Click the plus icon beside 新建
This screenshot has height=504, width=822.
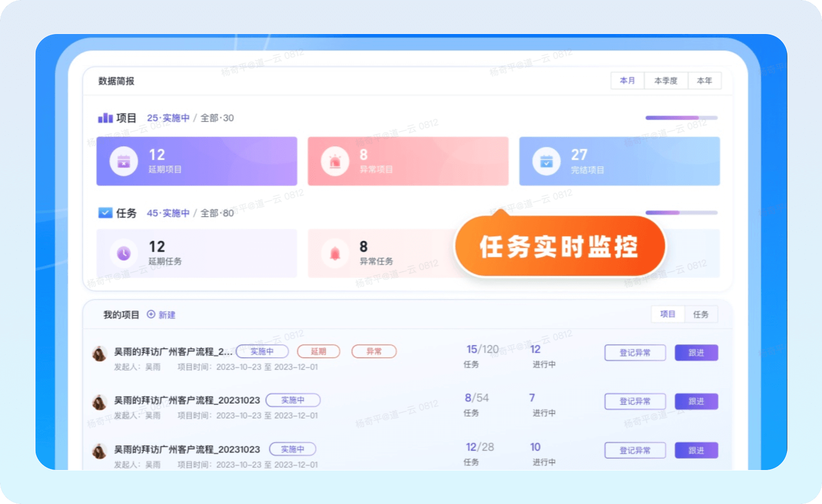point(151,314)
